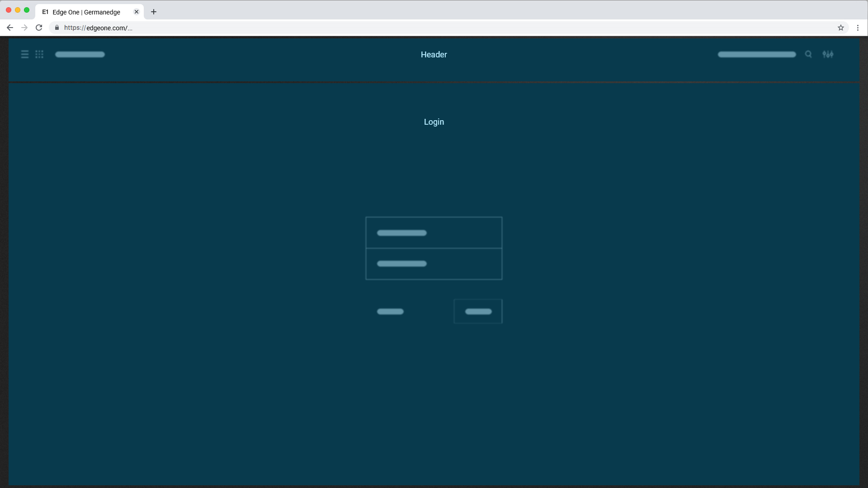Open the hamburger menu in header
The width and height of the screenshot is (868, 488).
tap(25, 54)
